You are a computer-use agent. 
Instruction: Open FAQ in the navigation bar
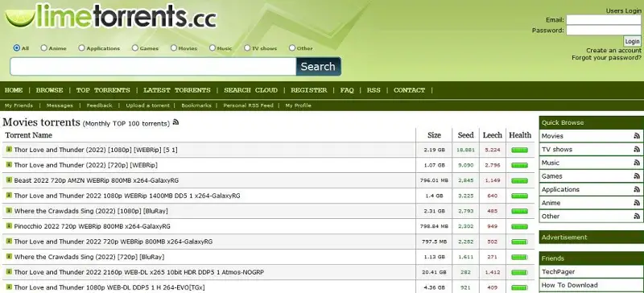pyautogui.click(x=347, y=90)
